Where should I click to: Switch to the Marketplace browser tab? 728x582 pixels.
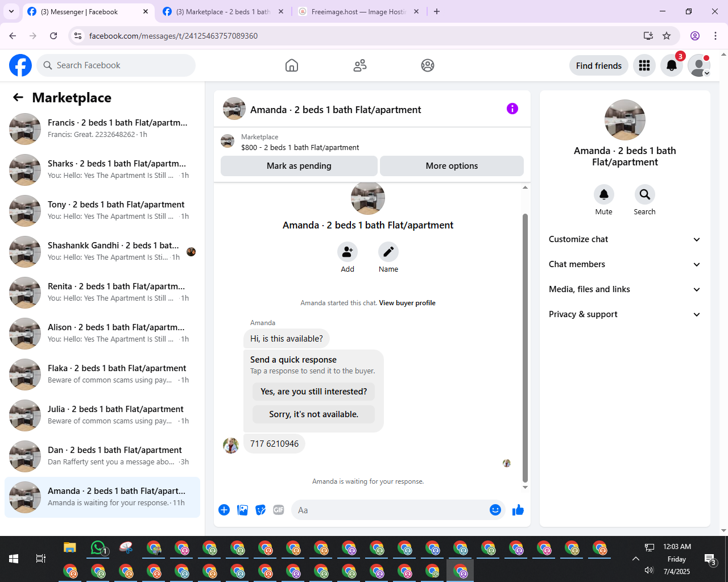click(224, 11)
